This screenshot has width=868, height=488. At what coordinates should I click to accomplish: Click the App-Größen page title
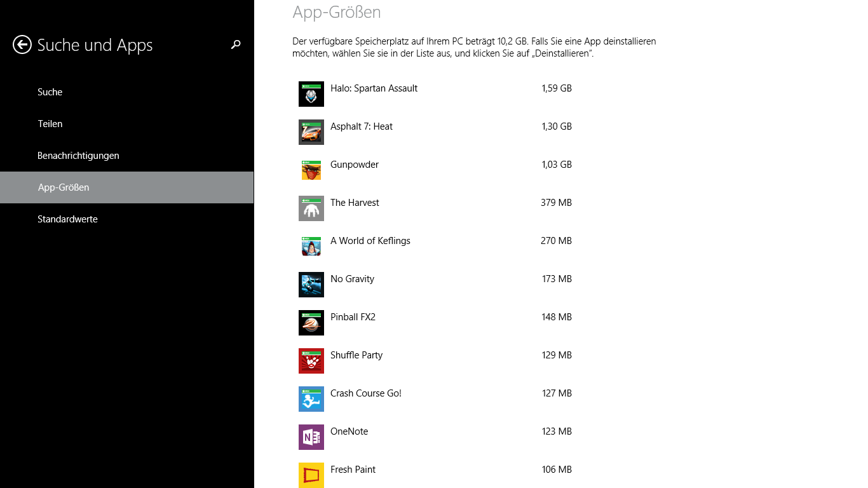point(337,11)
